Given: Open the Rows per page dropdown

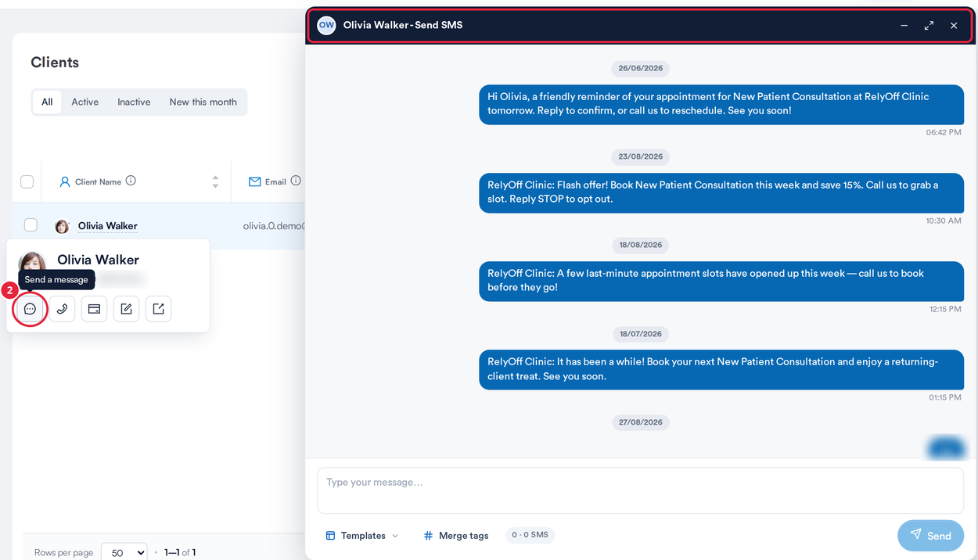Looking at the screenshot, I should click(124, 552).
